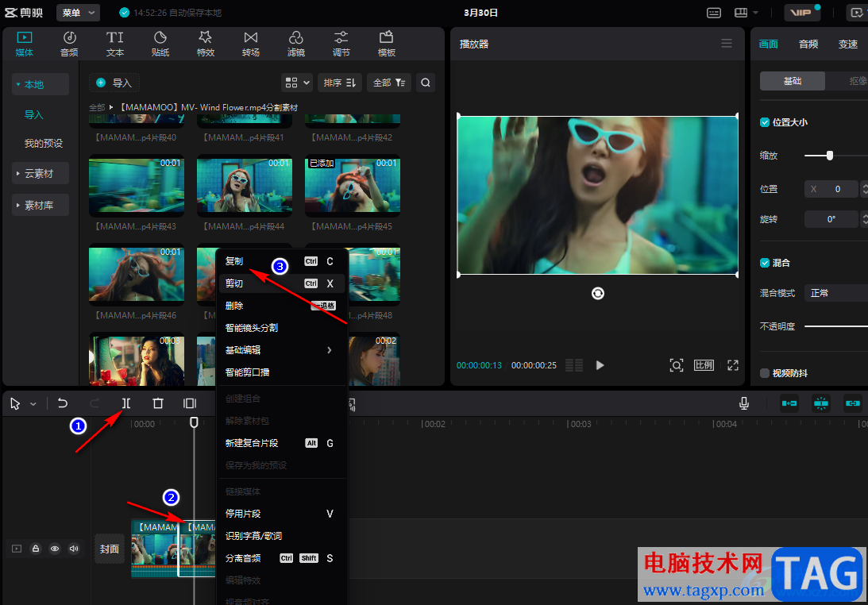
Task: Open the 全部 filter dropdown
Action: pyautogui.click(x=389, y=83)
